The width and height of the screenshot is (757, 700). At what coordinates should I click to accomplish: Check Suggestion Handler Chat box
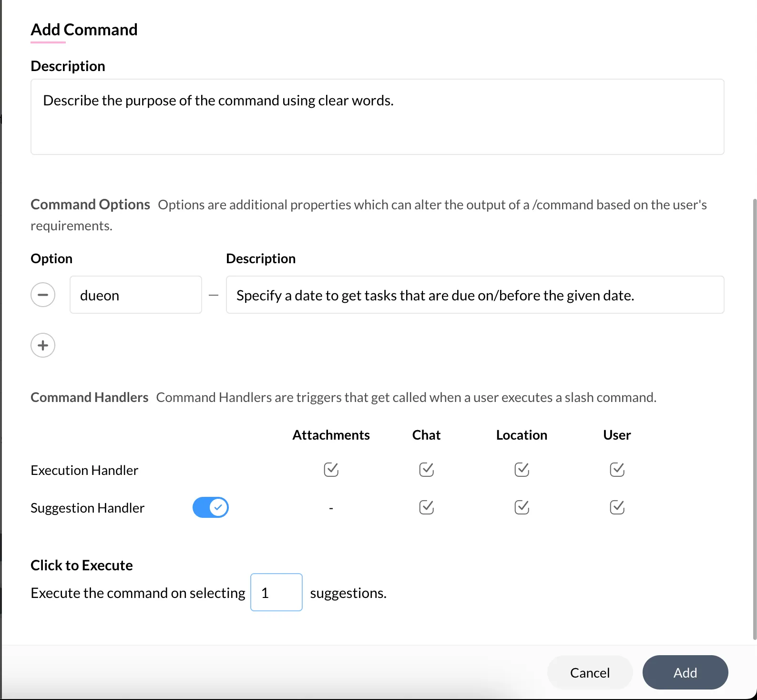(426, 507)
